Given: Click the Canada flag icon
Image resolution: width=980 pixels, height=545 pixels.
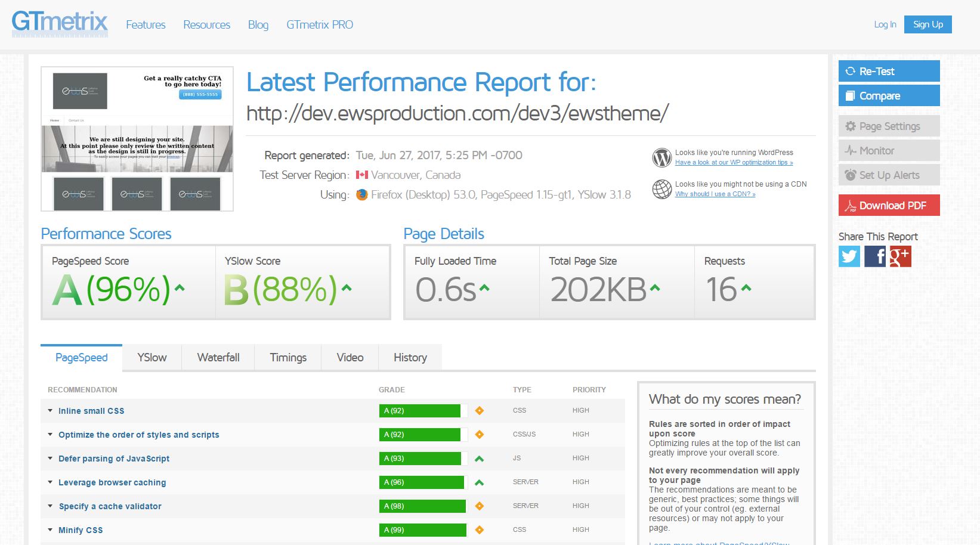Looking at the screenshot, I should click(362, 175).
